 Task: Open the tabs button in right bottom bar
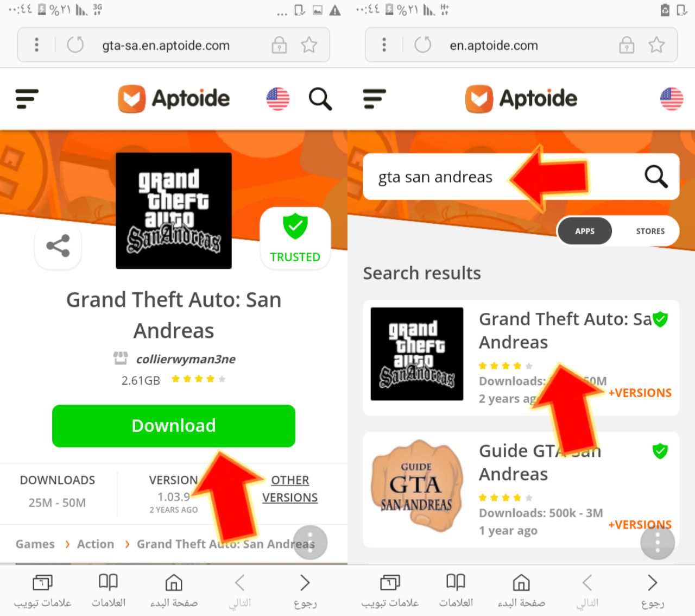[390, 591]
